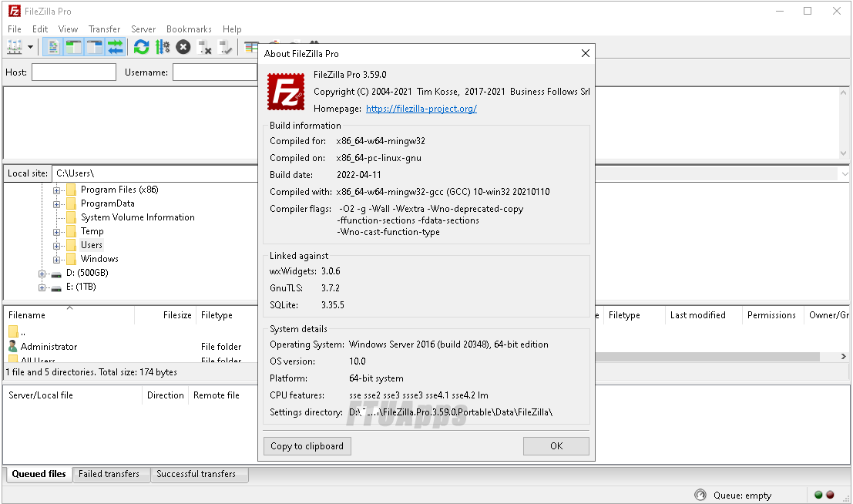Open the File menu
Screen dimensions: 853x504
click(x=15, y=29)
